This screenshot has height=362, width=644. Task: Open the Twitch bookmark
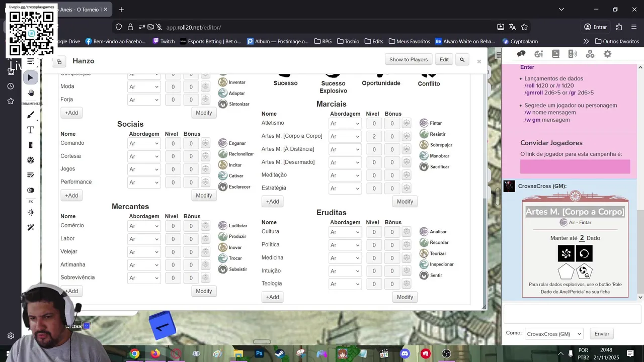coord(164,41)
